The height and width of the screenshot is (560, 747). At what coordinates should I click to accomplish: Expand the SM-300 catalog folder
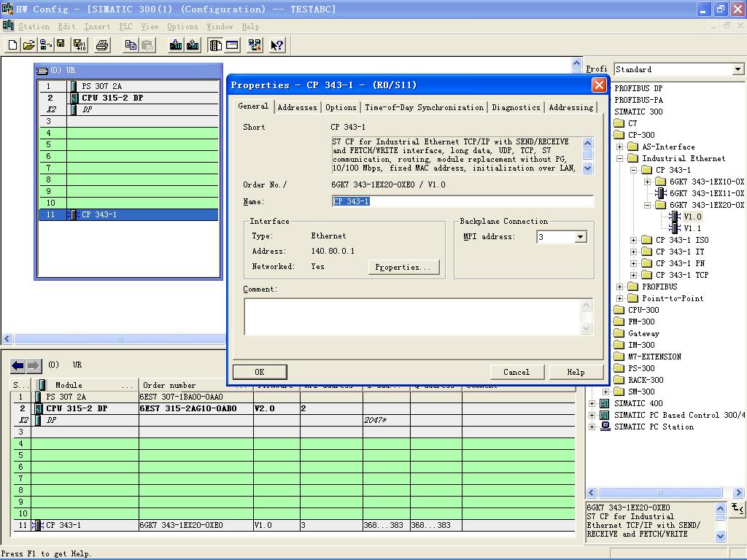605,392
